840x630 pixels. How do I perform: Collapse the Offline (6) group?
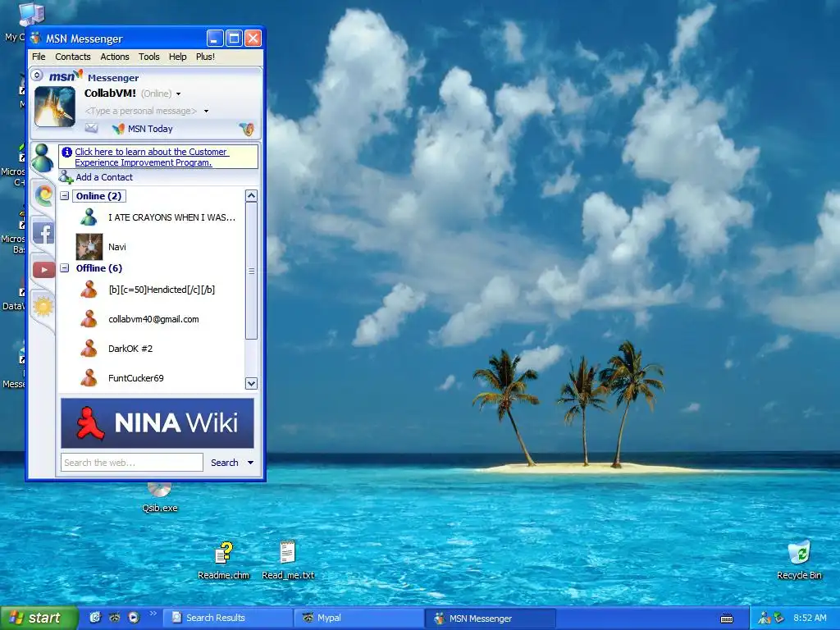(64, 268)
